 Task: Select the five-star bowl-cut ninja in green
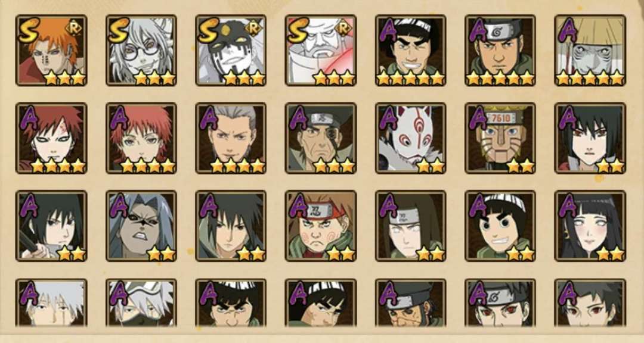pyautogui.click(x=411, y=51)
